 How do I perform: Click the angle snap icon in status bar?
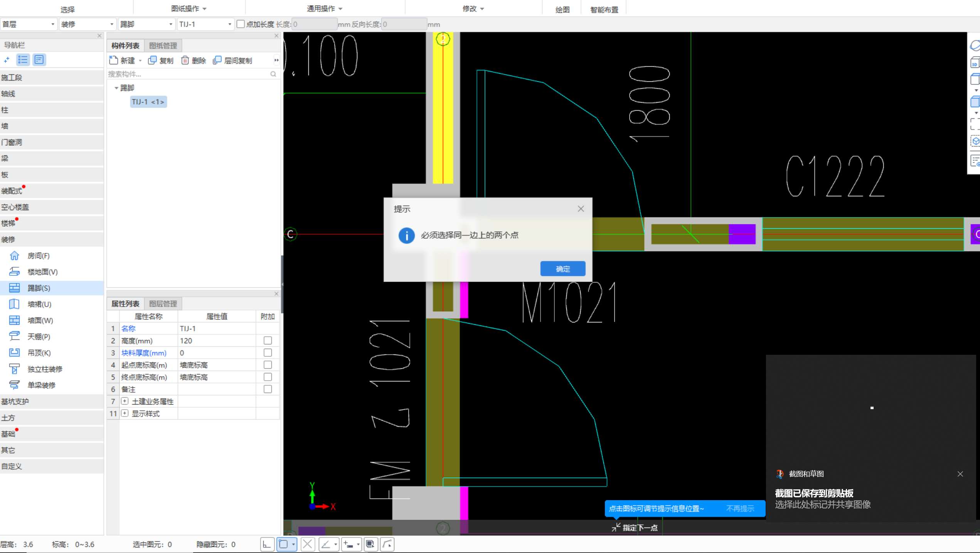pos(326,545)
